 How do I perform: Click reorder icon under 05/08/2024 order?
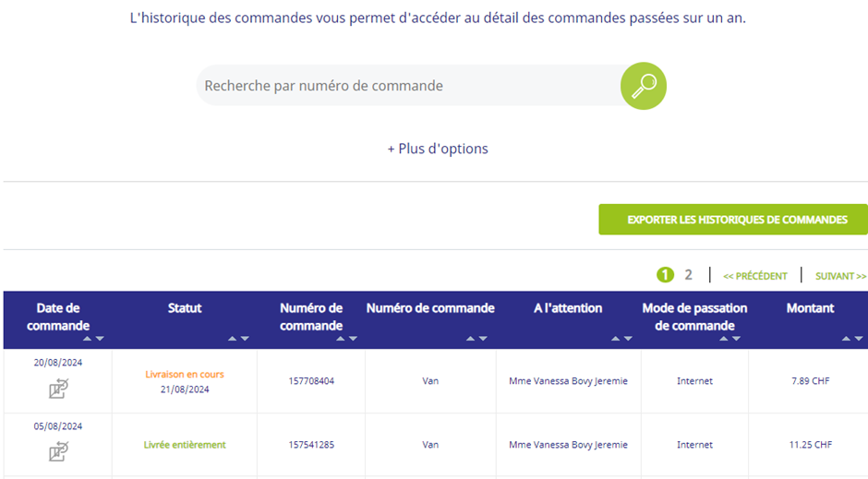coord(58,451)
